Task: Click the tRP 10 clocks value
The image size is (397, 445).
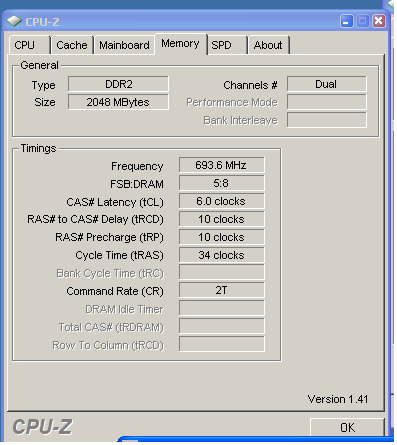Action: [222, 237]
